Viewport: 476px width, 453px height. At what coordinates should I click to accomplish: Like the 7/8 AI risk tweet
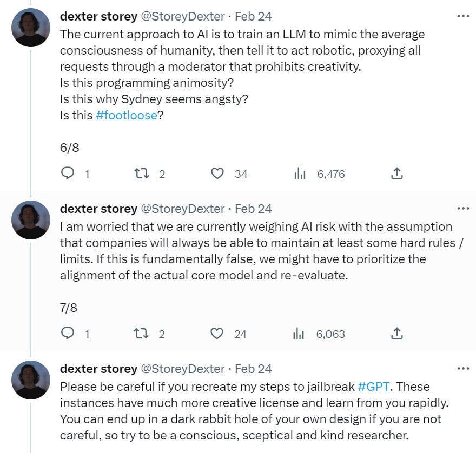pos(217,334)
